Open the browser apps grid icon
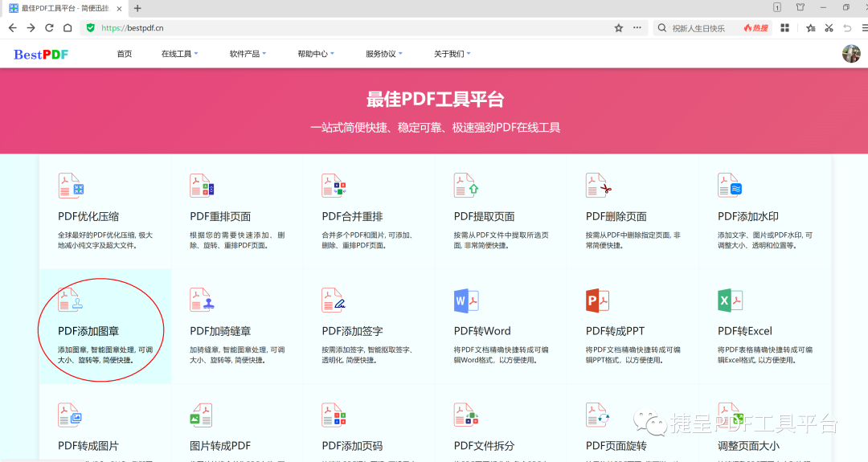This screenshot has height=462, width=868. pos(785,27)
